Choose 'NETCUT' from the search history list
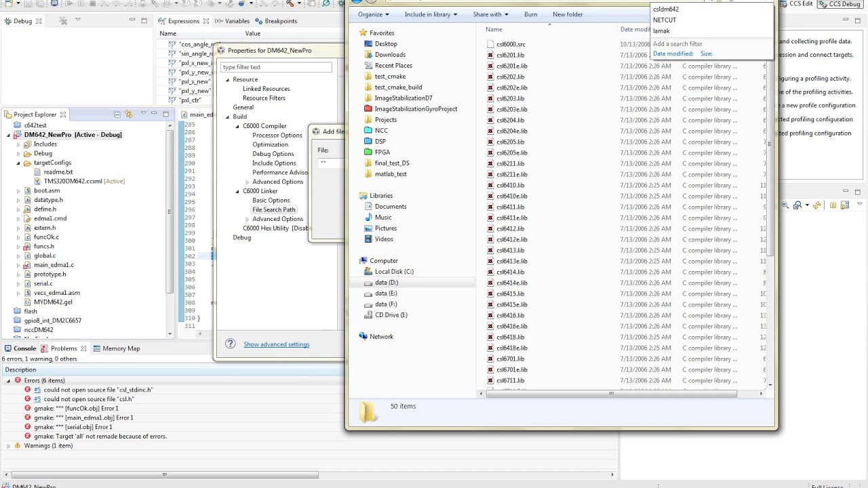Image resolution: width=868 pixels, height=488 pixels. click(665, 20)
